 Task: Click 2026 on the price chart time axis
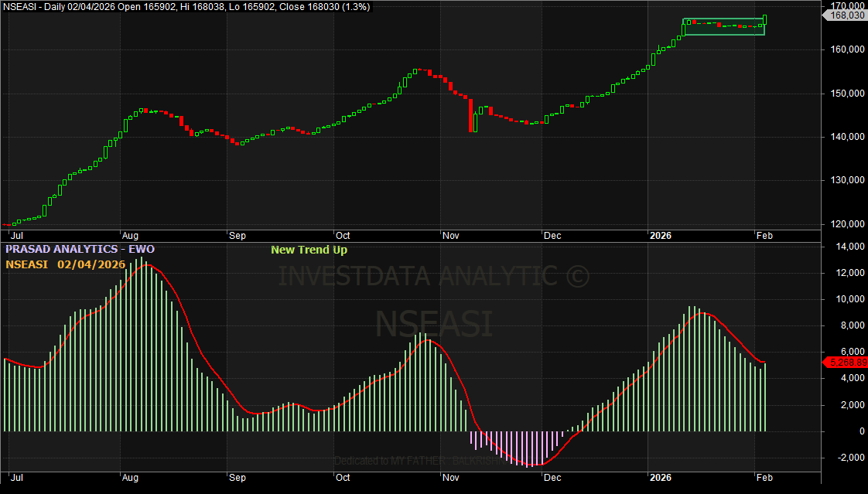[x=660, y=234]
